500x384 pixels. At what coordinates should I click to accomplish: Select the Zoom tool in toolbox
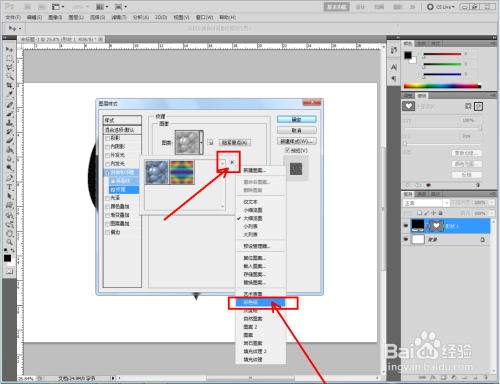point(9,242)
